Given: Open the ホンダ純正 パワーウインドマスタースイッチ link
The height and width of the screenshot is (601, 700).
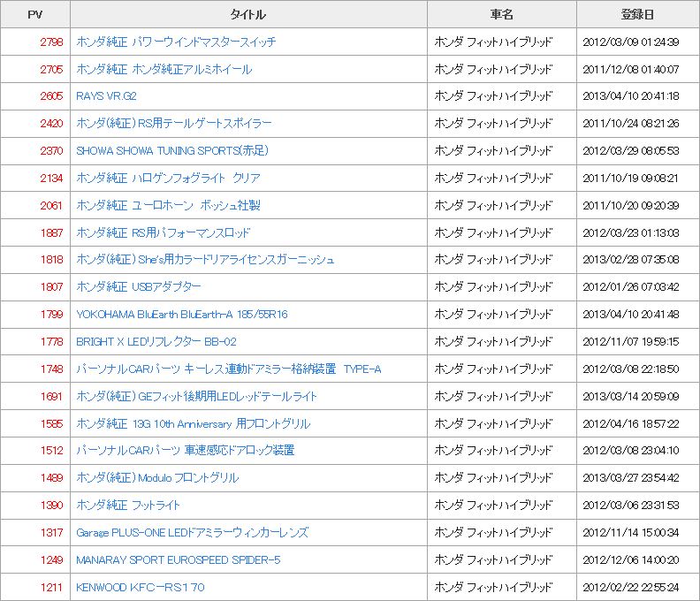Looking at the screenshot, I should point(176,42).
